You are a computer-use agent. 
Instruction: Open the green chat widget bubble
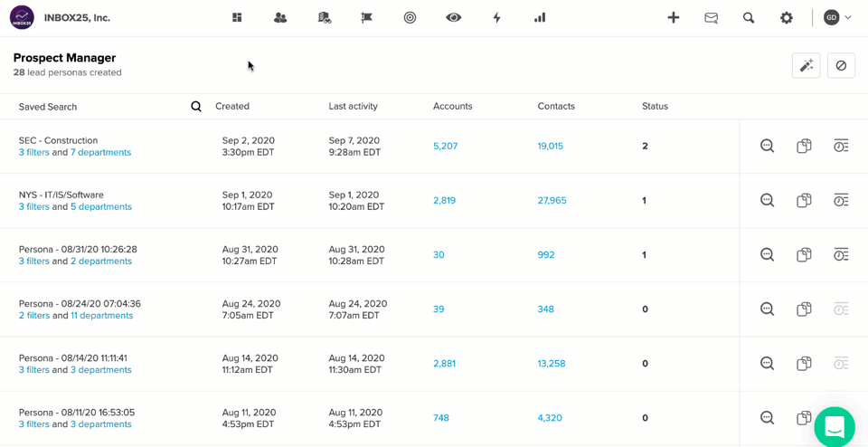[x=835, y=426]
